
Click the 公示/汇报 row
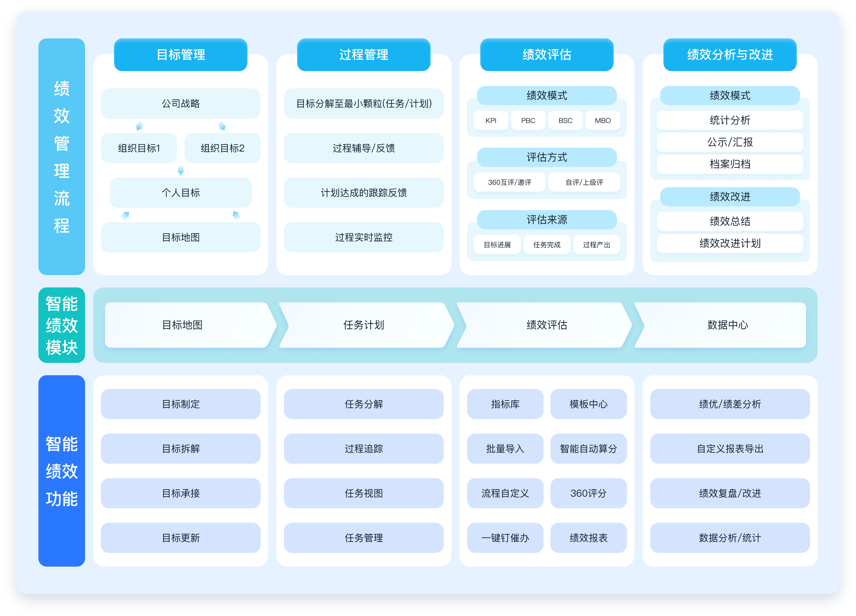point(729,142)
